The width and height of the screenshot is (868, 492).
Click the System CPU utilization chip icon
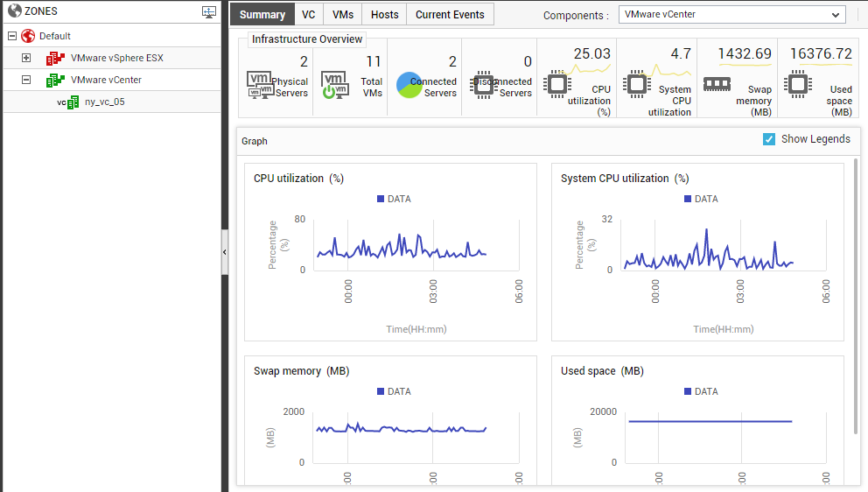(x=637, y=84)
